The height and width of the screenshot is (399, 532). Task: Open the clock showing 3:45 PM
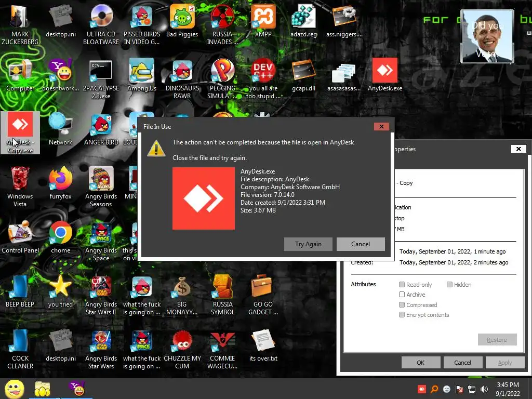pos(508,389)
